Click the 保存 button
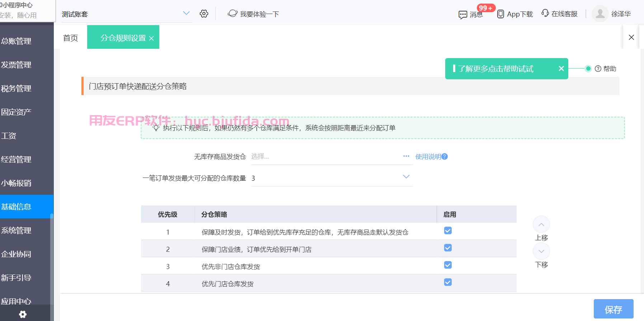This screenshot has height=321, width=644. click(x=614, y=309)
